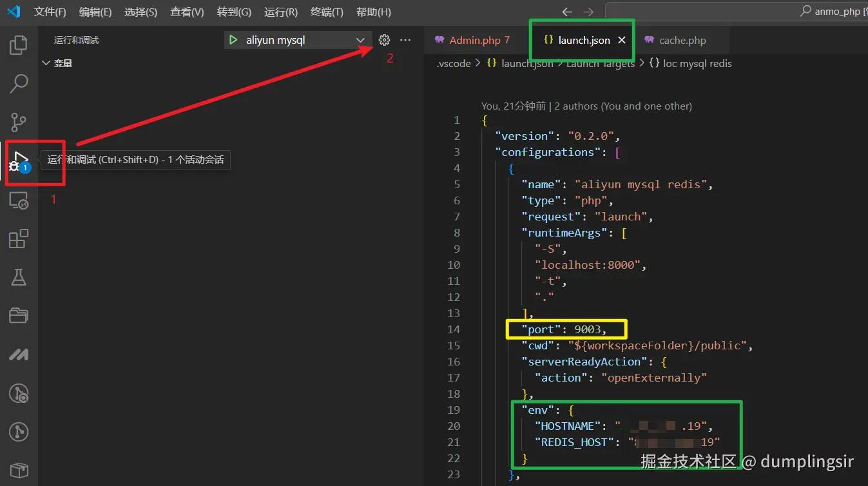Open the 编辑(E) menu

click(x=95, y=12)
